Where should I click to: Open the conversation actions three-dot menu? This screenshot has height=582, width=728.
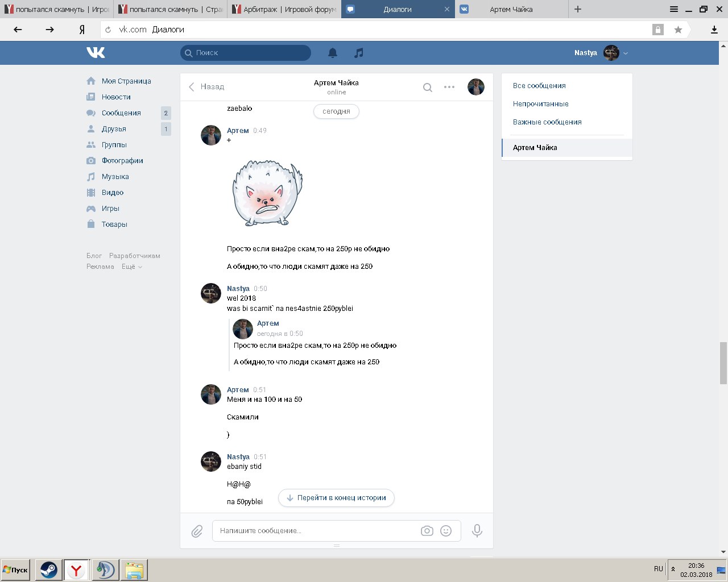click(x=449, y=87)
